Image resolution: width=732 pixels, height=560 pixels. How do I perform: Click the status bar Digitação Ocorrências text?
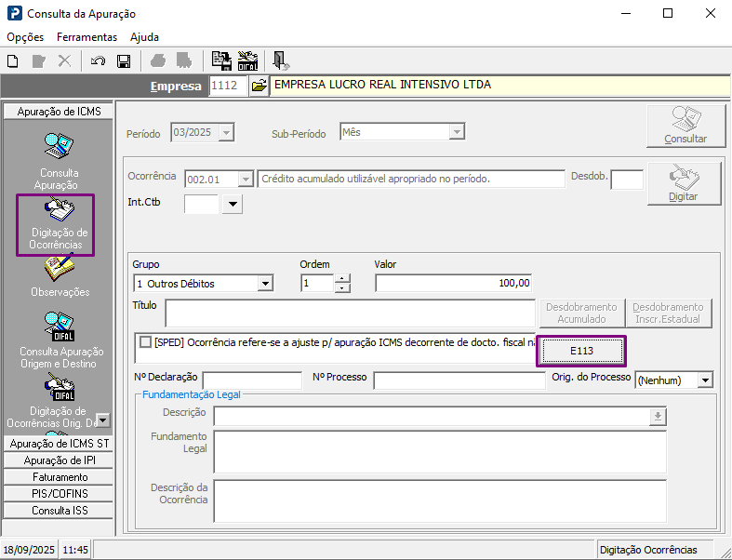[x=648, y=550]
